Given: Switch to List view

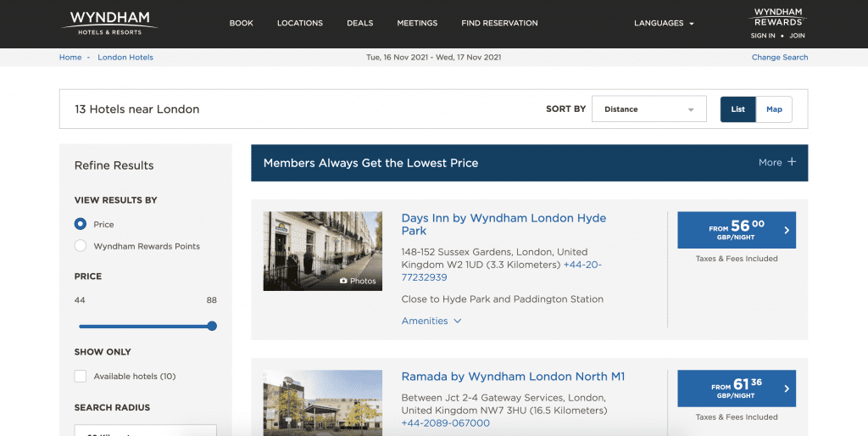Looking at the screenshot, I should (738, 109).
